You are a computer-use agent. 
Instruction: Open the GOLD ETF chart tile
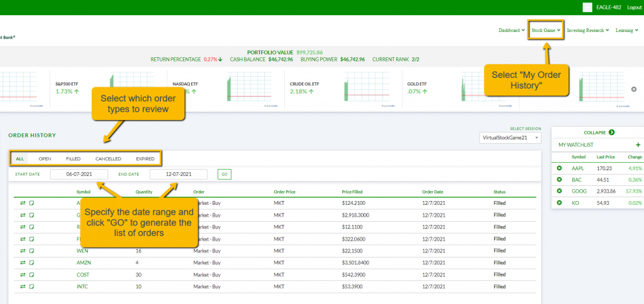coord(460,89)
